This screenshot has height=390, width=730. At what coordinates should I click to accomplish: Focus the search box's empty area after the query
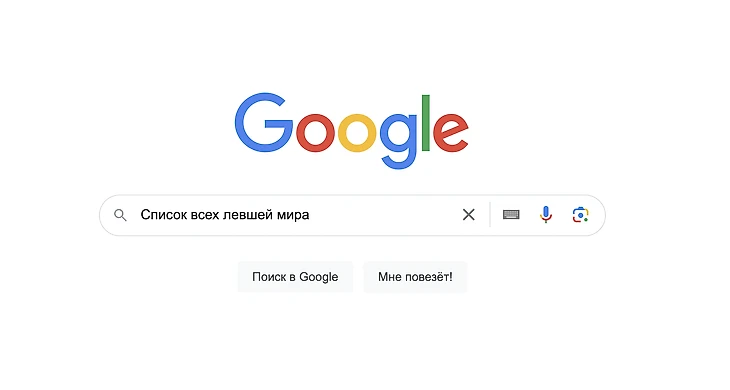point(382,215)
